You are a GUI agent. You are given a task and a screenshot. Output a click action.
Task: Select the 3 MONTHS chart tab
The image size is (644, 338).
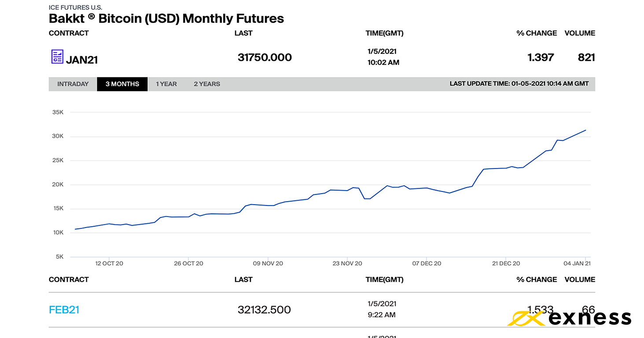pos(122,84)
